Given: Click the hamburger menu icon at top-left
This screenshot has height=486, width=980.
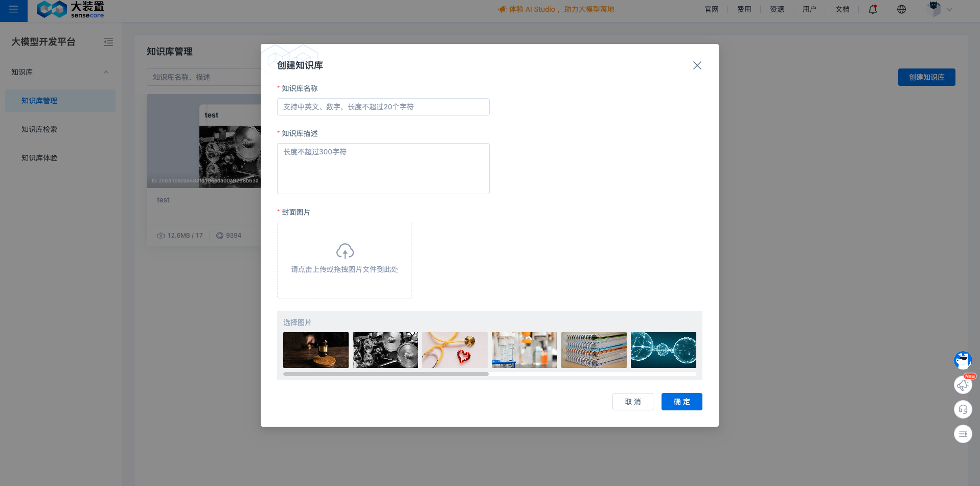Looking at the screenshot, I should [13, 10].
